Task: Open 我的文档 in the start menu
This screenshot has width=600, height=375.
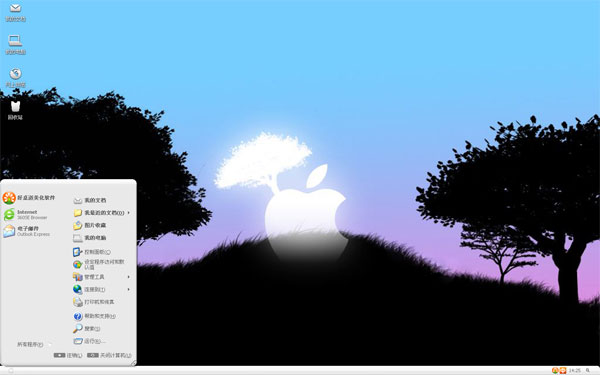Action: [x=90, y=200]
